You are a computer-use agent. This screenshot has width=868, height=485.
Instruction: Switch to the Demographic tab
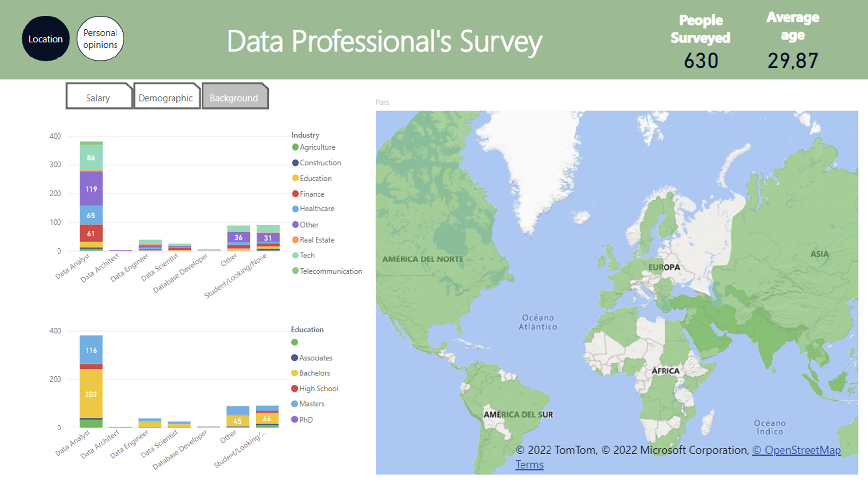pos(166,97)
